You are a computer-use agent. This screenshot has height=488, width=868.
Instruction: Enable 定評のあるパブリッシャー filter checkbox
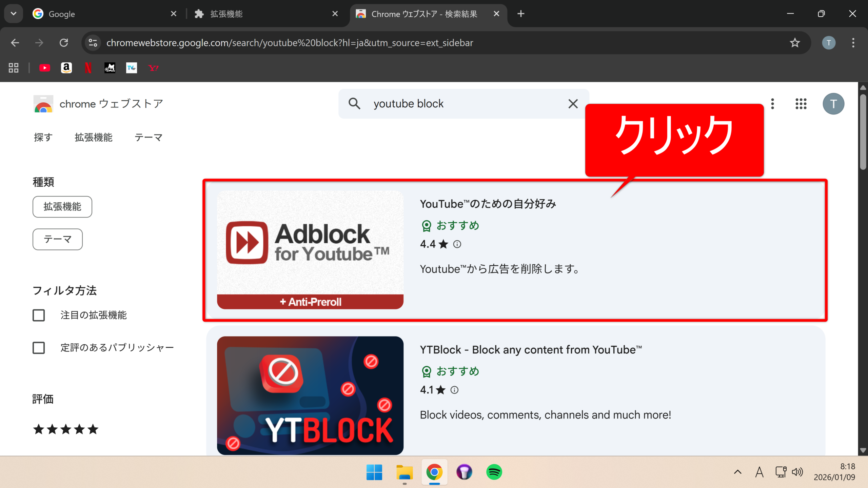coord(39,348)
